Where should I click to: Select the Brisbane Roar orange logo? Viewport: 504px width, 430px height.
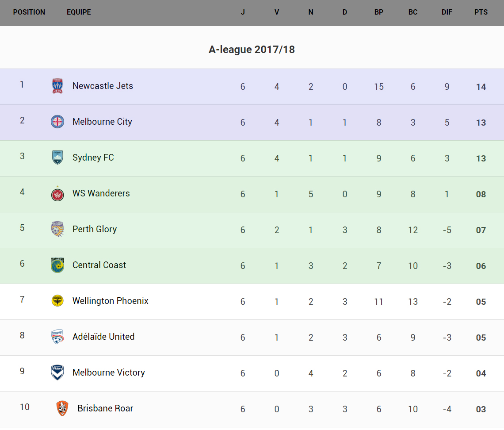[62, 408]
